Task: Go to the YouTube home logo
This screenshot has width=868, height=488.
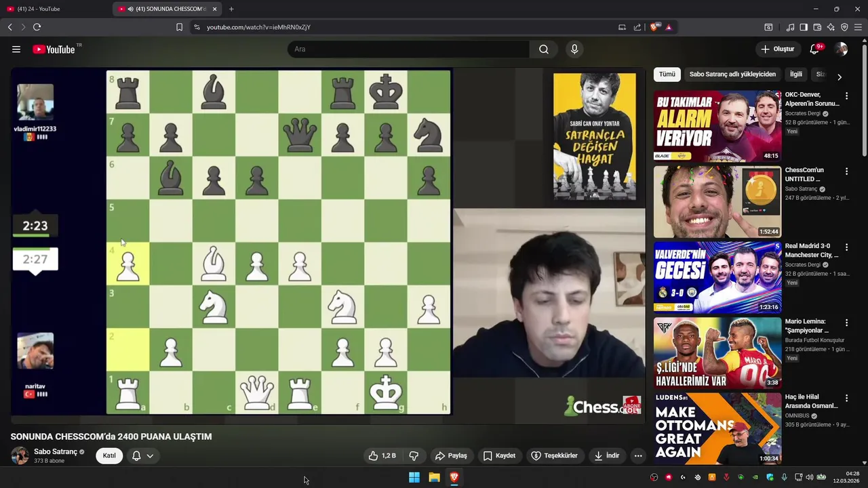Action: tap(54, 49)
